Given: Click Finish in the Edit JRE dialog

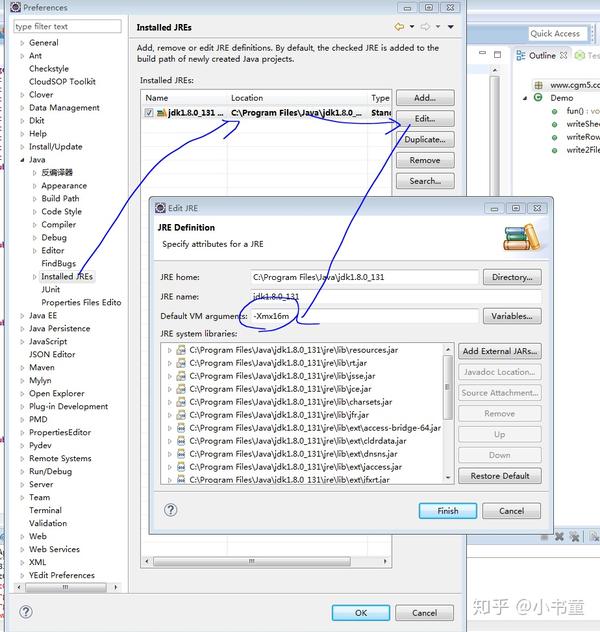Looking at the screenshot, I should (448, 511).
